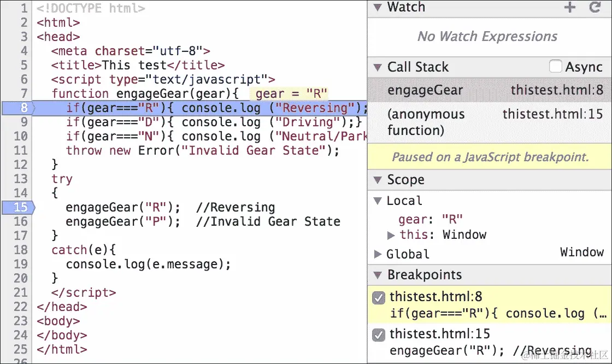Click the script type text/javascript line
Viewport: 612px width, 364px height.
tap(163, 80)
